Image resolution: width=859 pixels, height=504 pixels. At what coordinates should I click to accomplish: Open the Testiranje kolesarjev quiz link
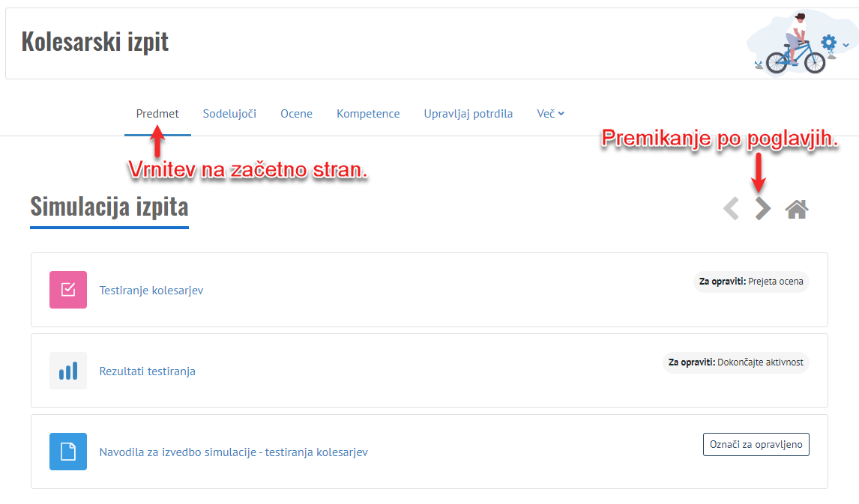[151, 291]
